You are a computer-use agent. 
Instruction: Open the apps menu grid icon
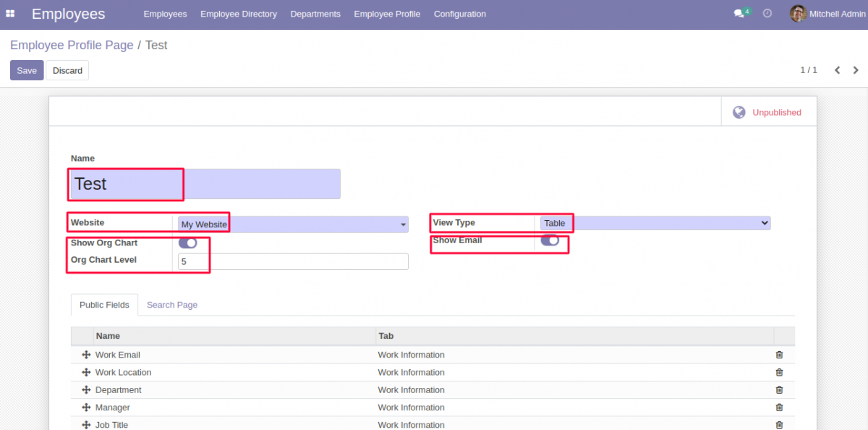click(10, 13)
